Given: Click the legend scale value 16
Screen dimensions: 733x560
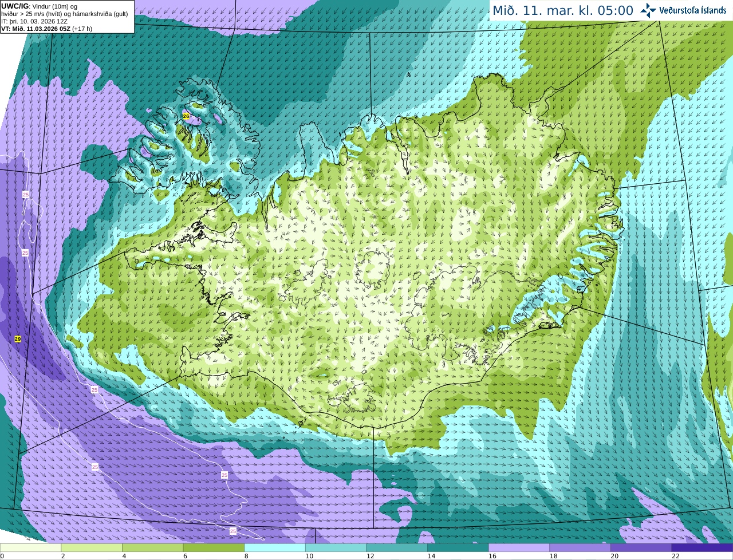Looking at the screenshot, I should 491,556.
